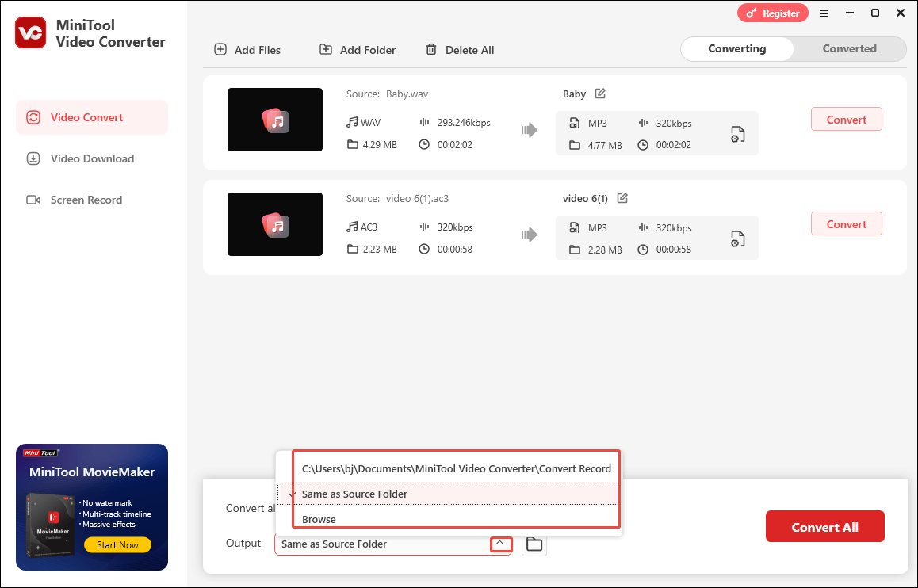Image resolution: width=918 pixels, height=588 pixels.
Task: Click the Add Files button
Action: [247, 50]
